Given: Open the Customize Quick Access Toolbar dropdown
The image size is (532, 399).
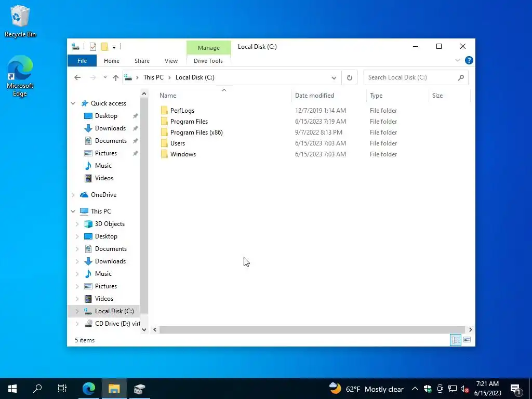Looking at the screenshot, I should click(114, 47).
